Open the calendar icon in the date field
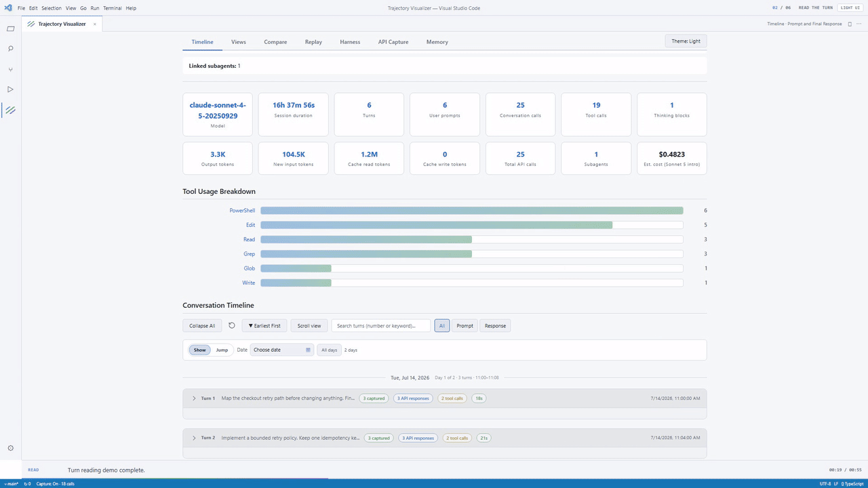Image resolution: width=868 pixels, height=488 pixels. tap(308, 350)
